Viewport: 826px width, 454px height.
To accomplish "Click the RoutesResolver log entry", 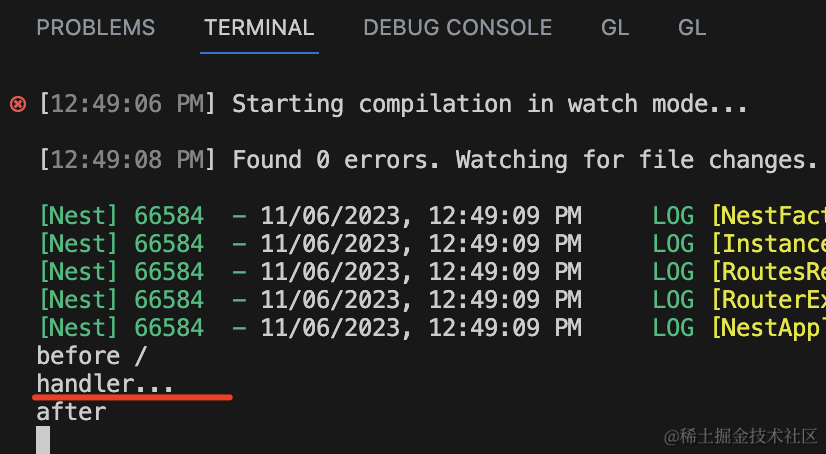I will pyautogui.click(x=767, y=272).
